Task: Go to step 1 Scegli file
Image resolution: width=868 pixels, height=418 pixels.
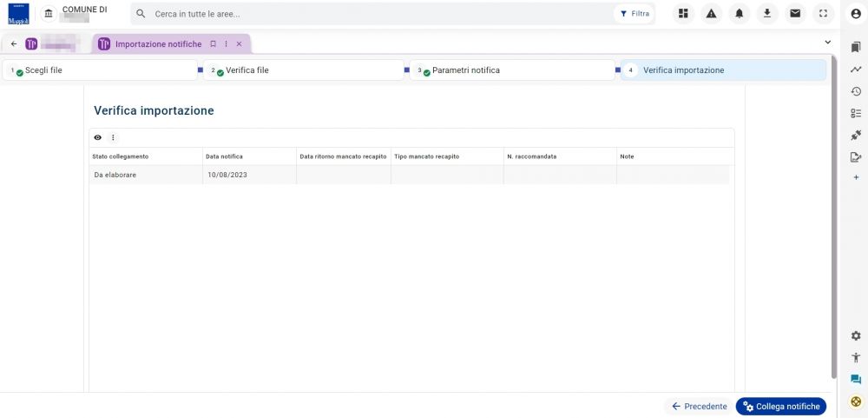Action: (x=100, y=70)
